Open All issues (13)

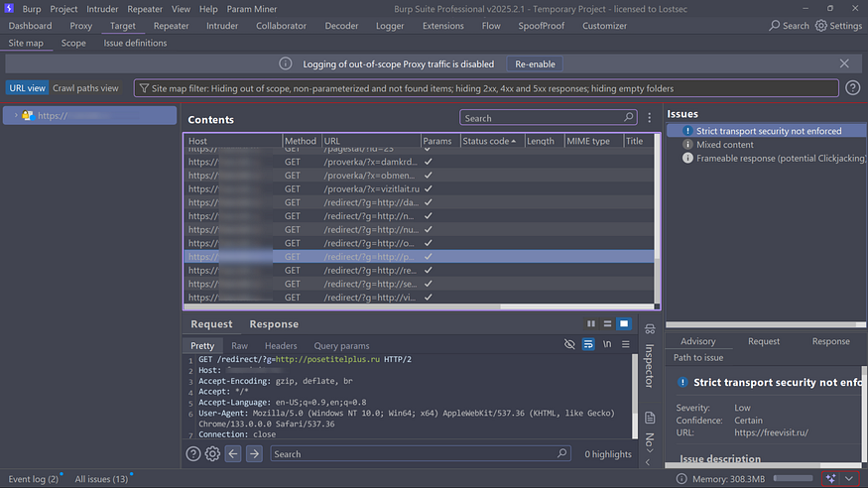click(101, 479)
